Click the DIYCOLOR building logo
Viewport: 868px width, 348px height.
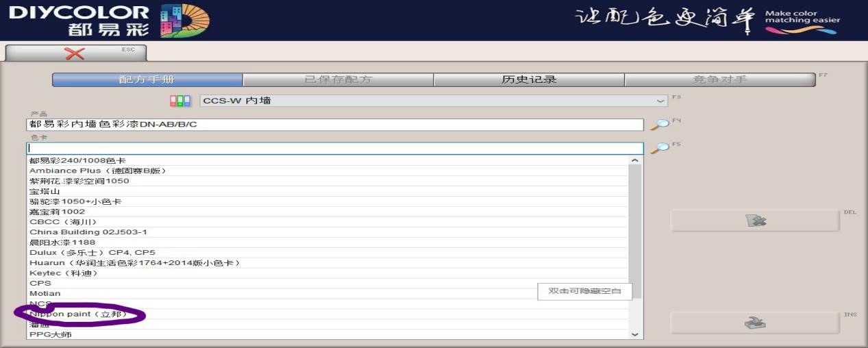[x=185, y=21]
